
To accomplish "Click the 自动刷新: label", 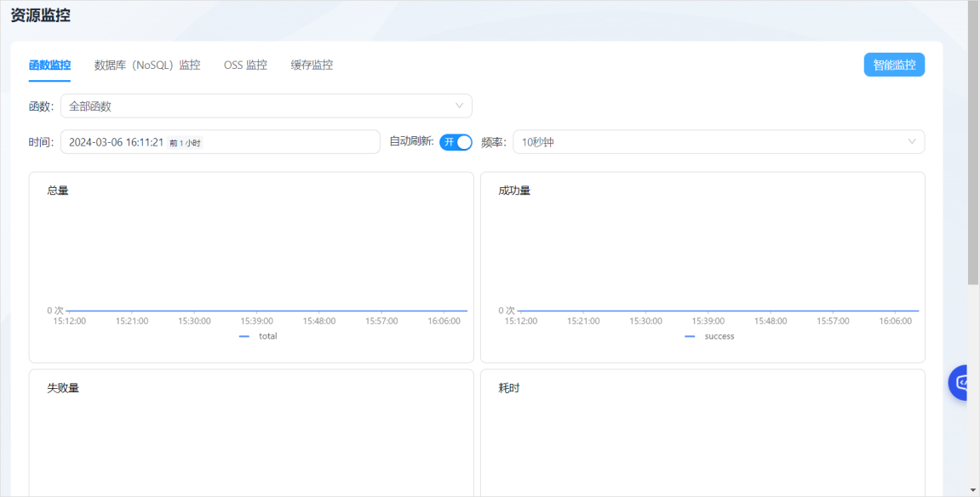I will click(412, 142).
